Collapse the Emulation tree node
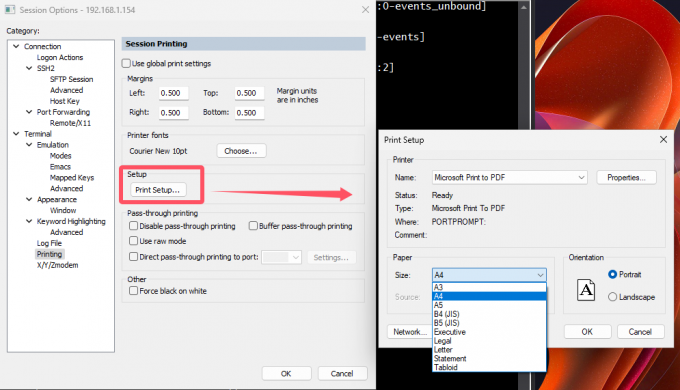Screen dimensions: 680x390 [x=29, y=144]
